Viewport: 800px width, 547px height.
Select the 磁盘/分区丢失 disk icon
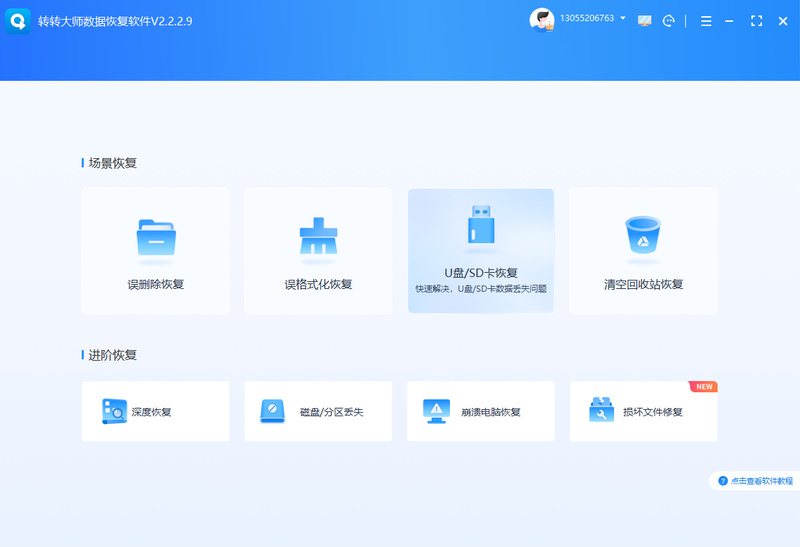[272, 411]
